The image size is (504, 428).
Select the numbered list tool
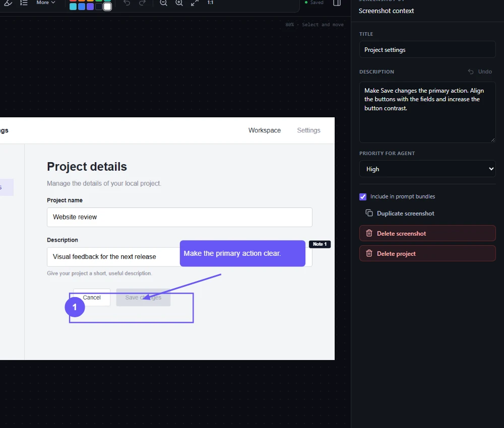(x=24, y=3)
